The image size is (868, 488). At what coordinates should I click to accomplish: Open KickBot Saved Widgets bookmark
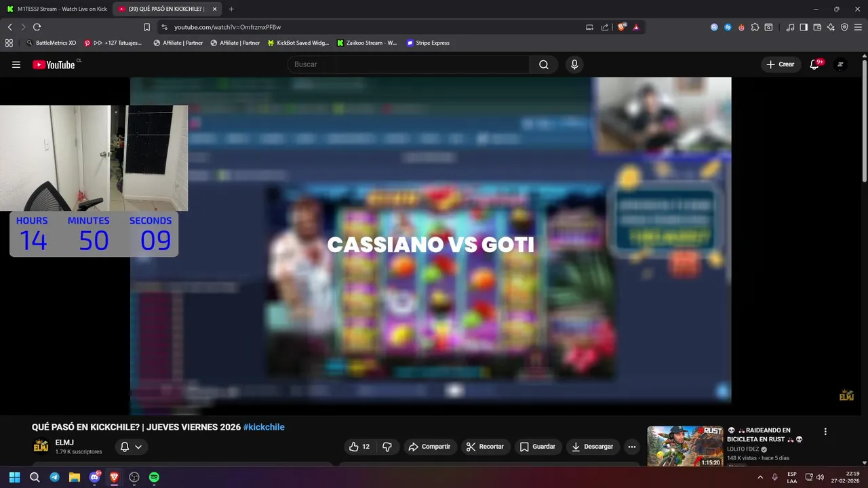[298, 43]
